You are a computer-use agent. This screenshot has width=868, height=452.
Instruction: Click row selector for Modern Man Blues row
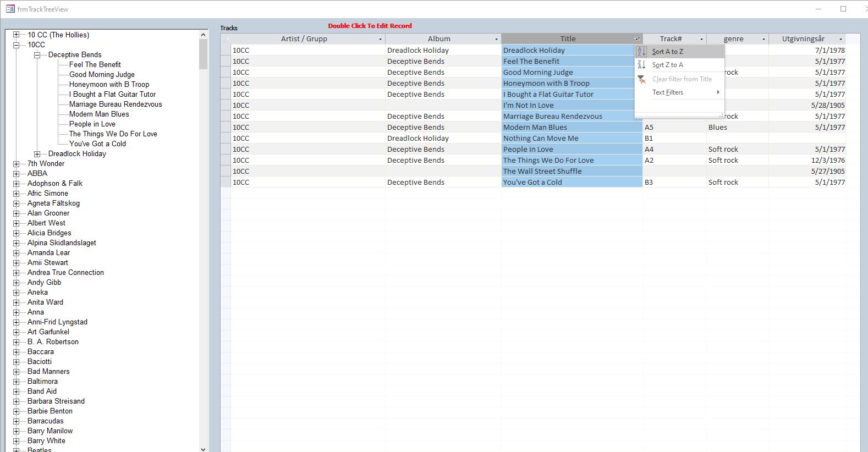(x=226, y=127)
